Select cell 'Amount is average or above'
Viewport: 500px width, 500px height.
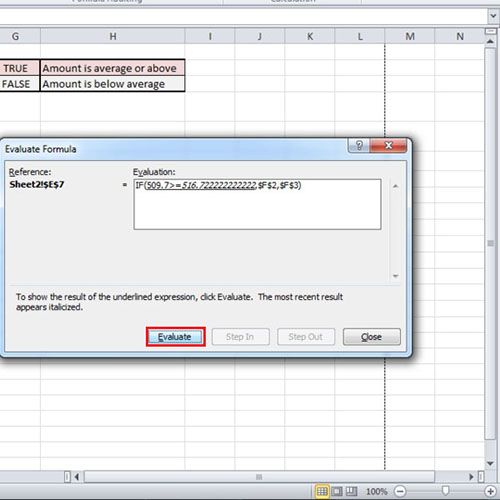coord(113,68)
